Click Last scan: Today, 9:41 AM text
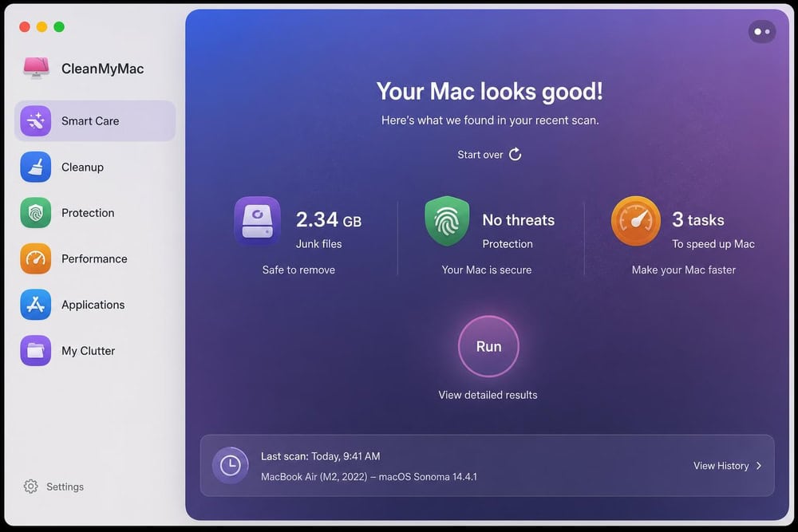Image resolution: width=798 pixels, height=532 pixels. [321, 456]
